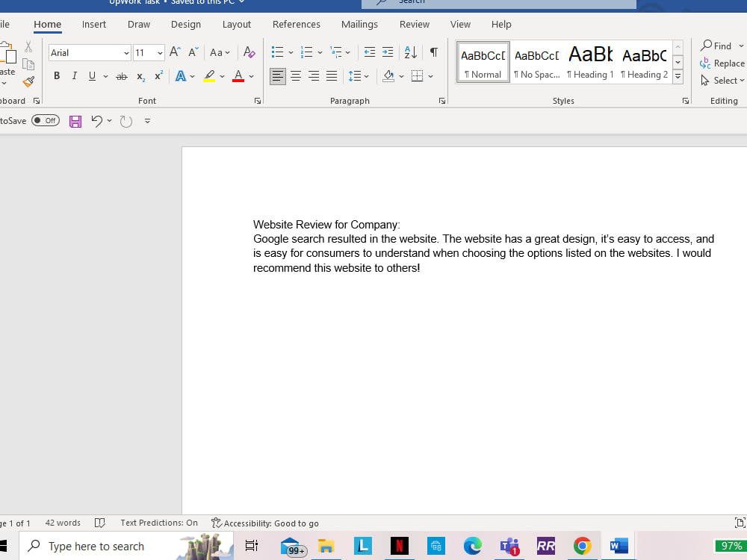
Task: Apply paragraph shading color
Action: coord(388,76)
